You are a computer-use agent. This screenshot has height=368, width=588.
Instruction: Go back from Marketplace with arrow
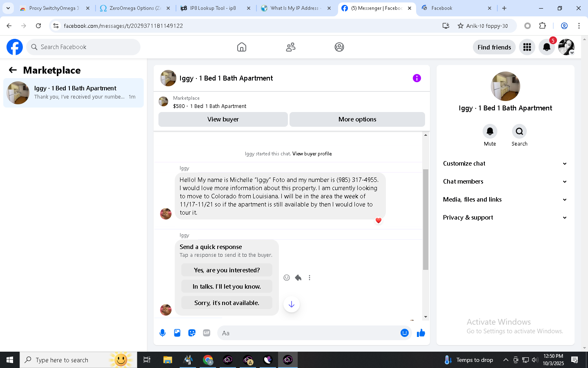[13, 70]
